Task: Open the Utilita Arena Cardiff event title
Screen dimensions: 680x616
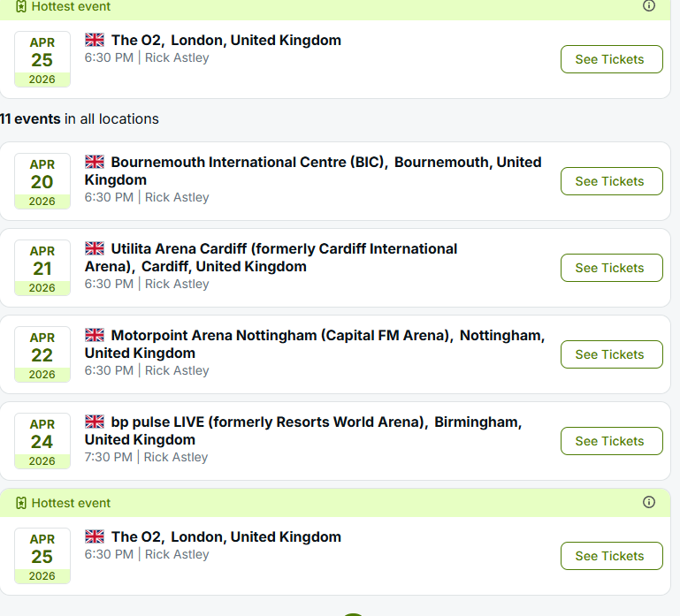Action: [271, 257]
